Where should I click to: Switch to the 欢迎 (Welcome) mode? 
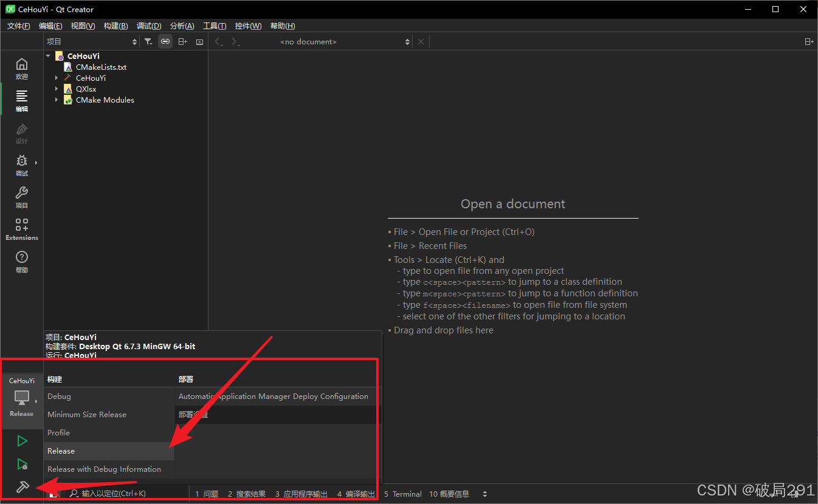tap(22, 68)
